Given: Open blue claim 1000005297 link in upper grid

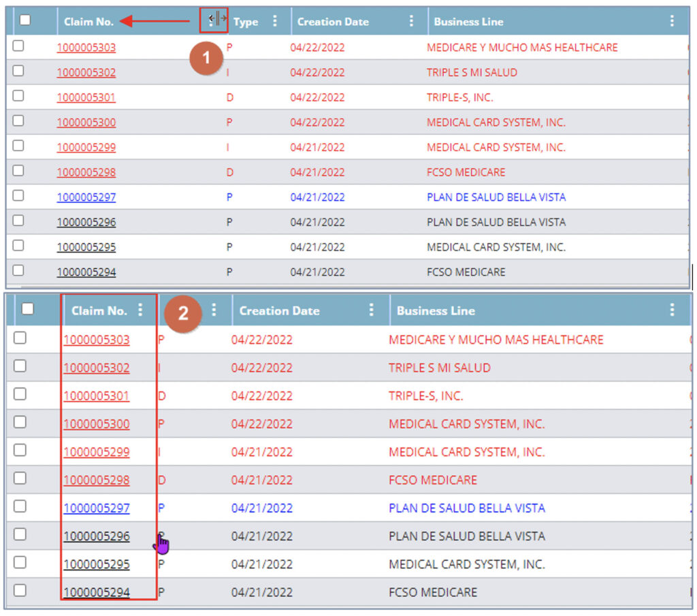Looking at the screenshot, I should pos(86,197).
